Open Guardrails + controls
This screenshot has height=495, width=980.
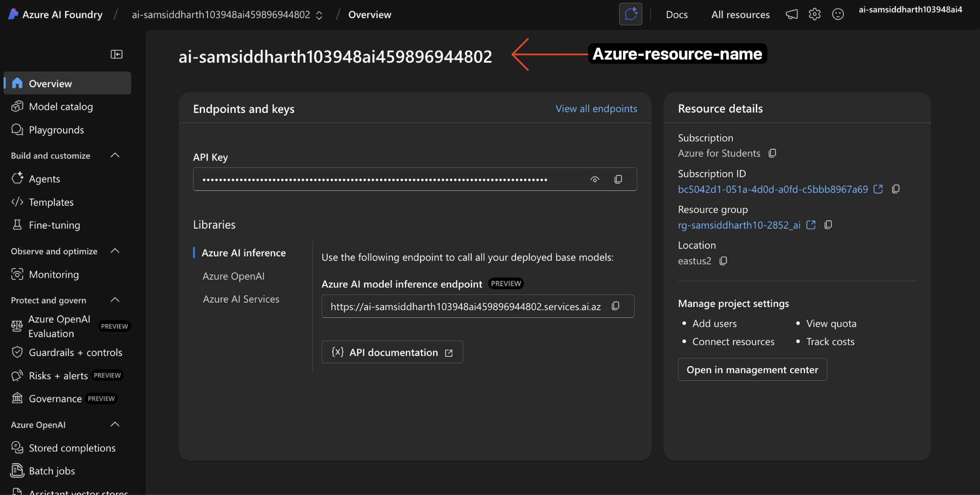point(76,352)
